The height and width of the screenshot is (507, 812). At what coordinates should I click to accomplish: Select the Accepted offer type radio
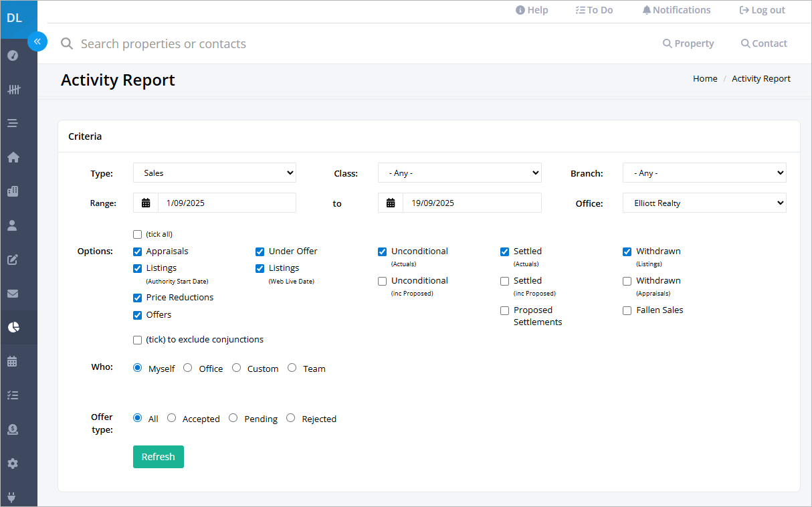click(171, 417)
